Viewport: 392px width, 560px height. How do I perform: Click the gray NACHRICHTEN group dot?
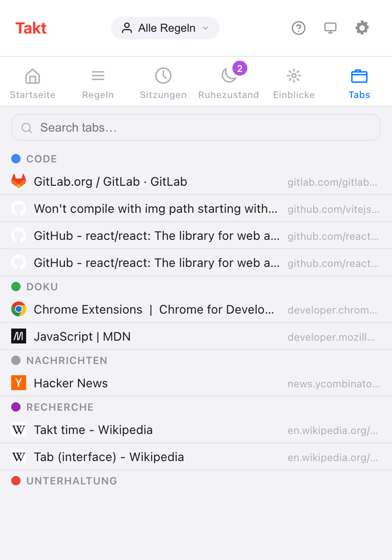(x=16, y=360)
